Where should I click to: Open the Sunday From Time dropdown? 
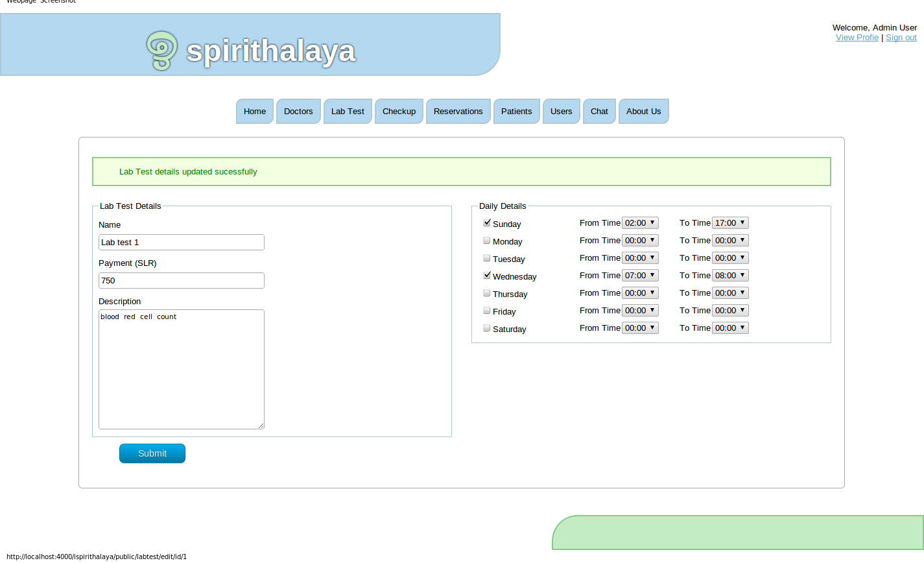(x=640, y=222)
